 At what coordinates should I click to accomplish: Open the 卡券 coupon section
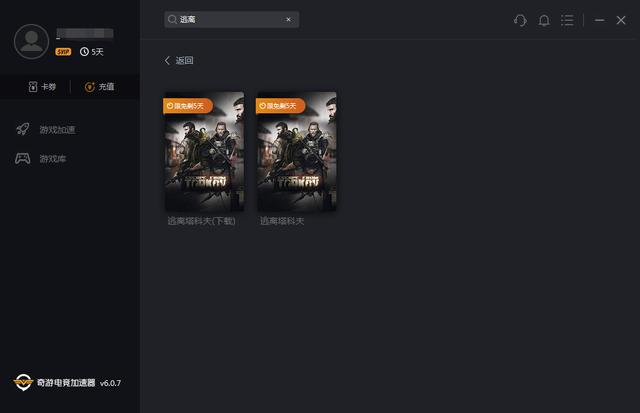[x=41, y=87]
